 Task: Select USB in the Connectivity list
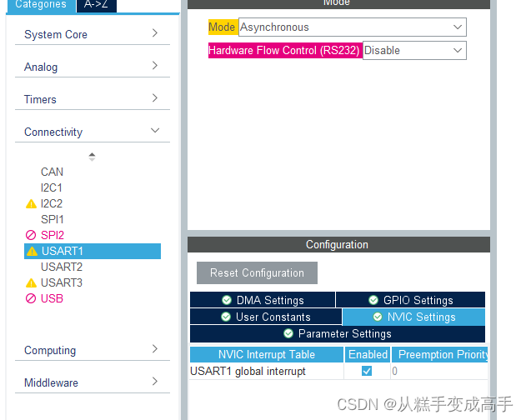point(52,298)
